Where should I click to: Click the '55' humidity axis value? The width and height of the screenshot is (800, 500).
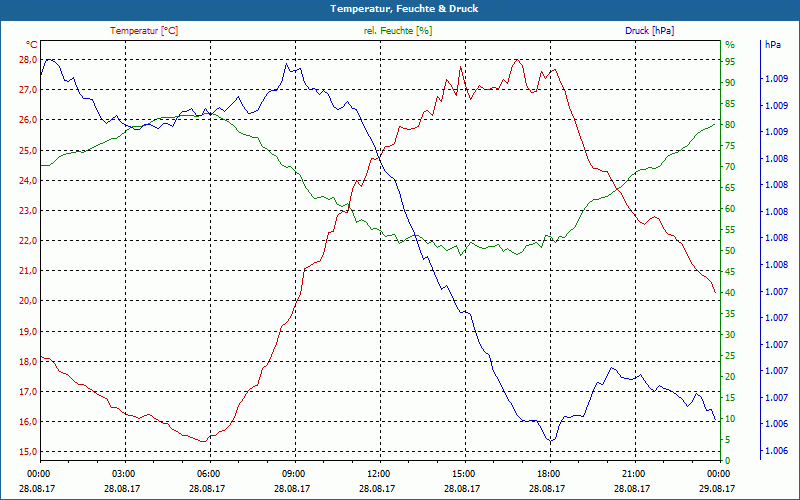tap(730, 230)
